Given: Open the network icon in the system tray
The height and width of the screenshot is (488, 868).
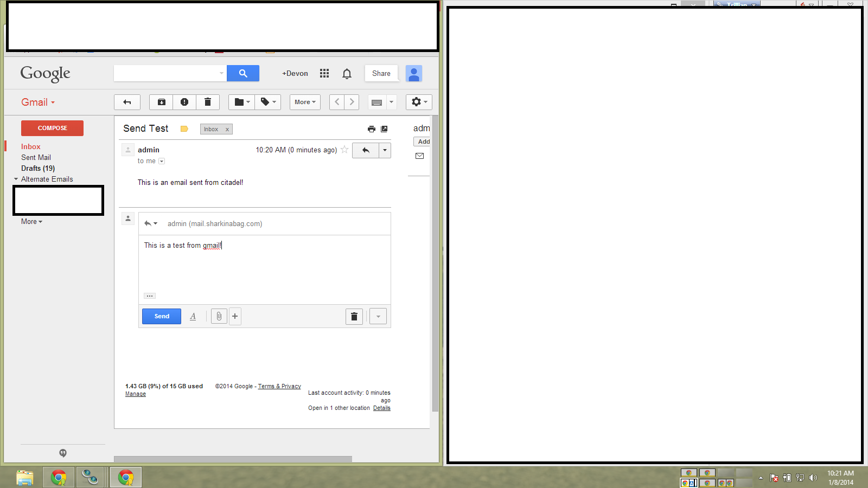Looking at the screenshot, I should pos(800,478).
